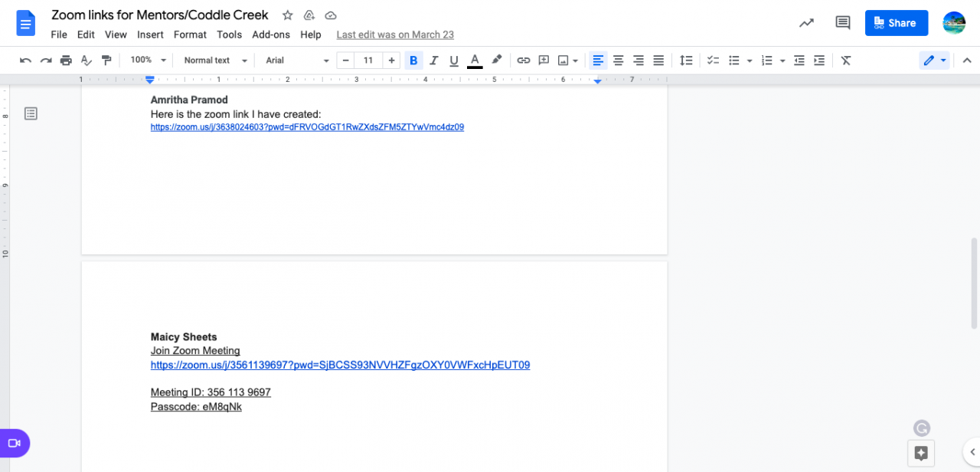Run spelling and grammar check

tap(87, 61)
